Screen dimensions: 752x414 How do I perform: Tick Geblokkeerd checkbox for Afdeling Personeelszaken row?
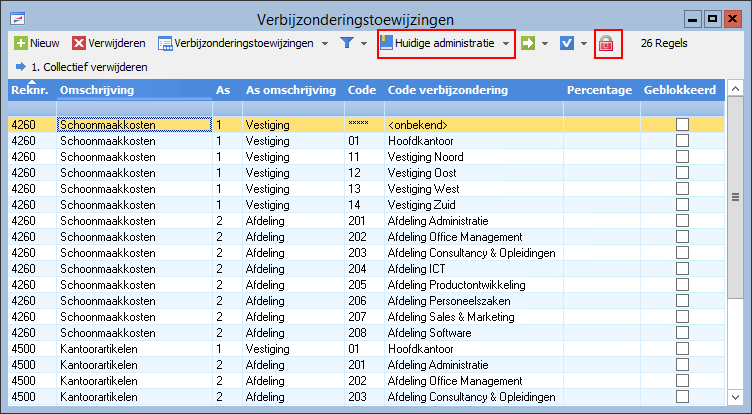point(682,301)
